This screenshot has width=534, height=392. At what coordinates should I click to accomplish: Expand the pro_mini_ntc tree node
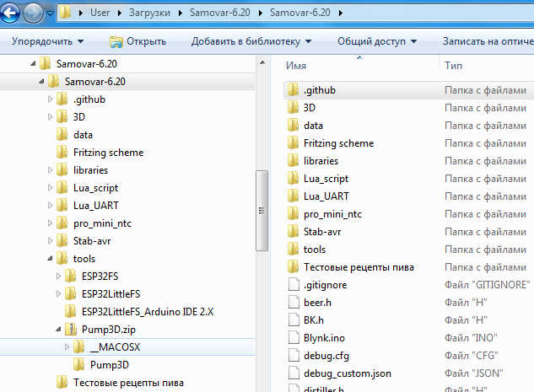(x=50, y=223)
